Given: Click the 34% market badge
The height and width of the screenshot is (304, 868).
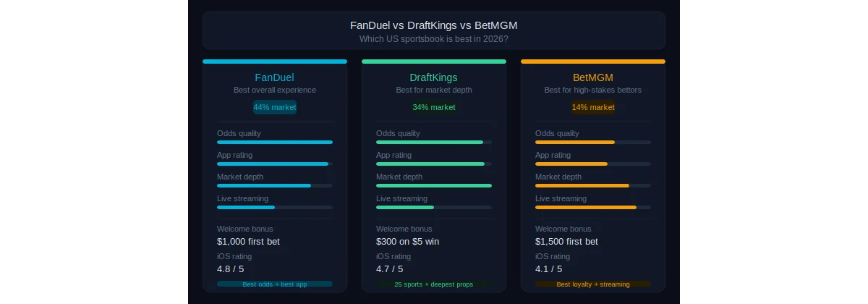Looking at the screenshot, I should (434, 107).
